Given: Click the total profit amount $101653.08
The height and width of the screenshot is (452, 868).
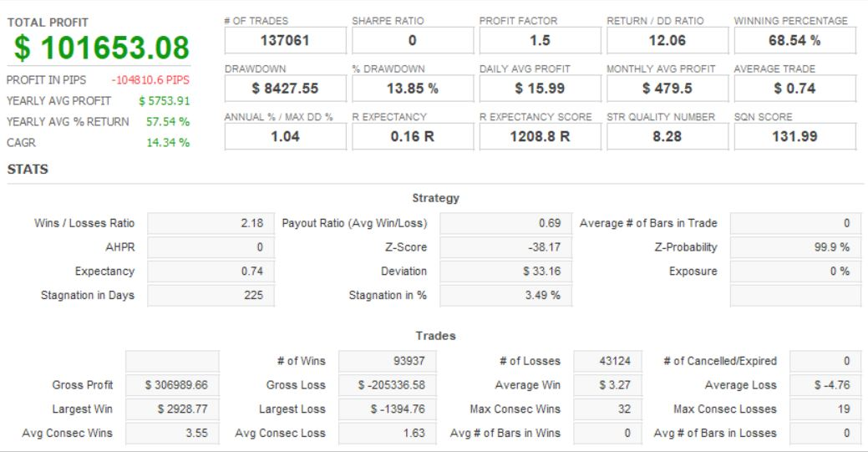Looking at the screenshot, I should point(99,48).
